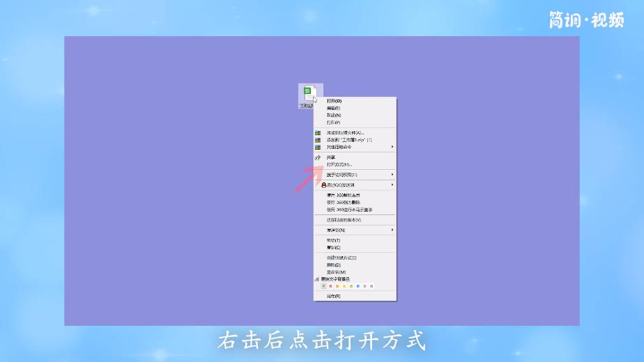The image size is (644, 362).
Task: Click 使用 360进行木马云查杀
Action: [355, 210]
